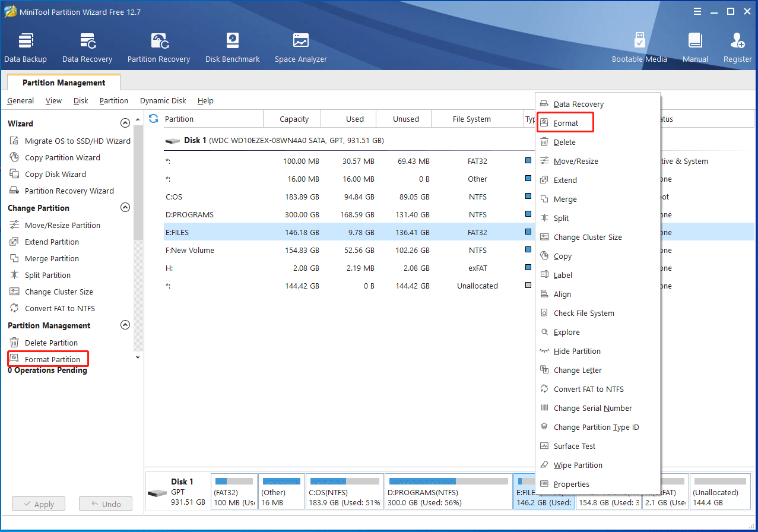The height and width of the screenshot is (532, 758).
Task: Collapse the Wizard section
Action: tap(125, 123)
